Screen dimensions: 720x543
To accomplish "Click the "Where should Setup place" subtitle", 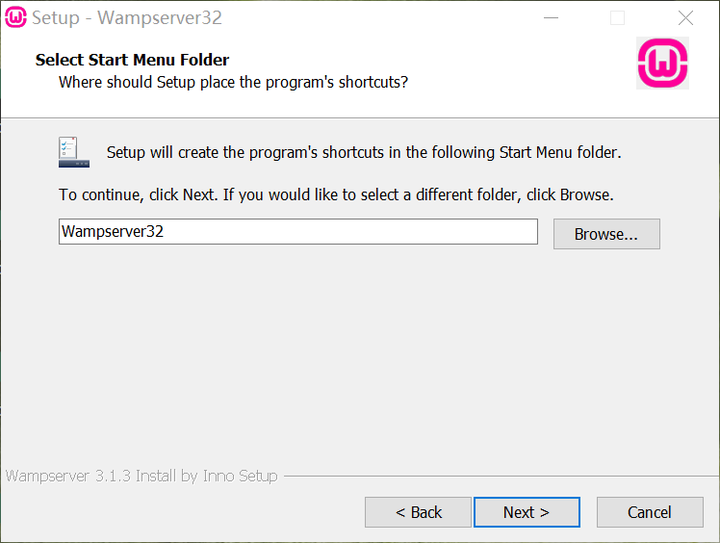I will [x=233, y=82].
